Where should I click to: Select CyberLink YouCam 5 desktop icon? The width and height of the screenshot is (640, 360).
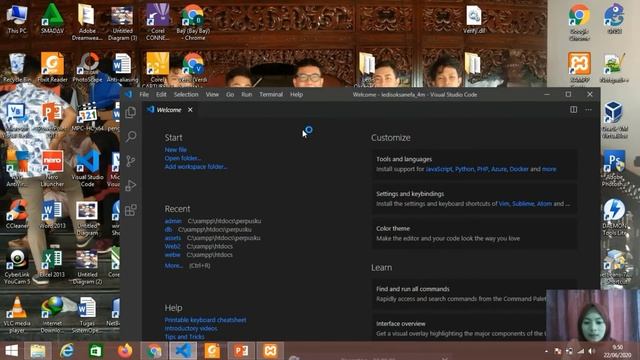[17, 266]
